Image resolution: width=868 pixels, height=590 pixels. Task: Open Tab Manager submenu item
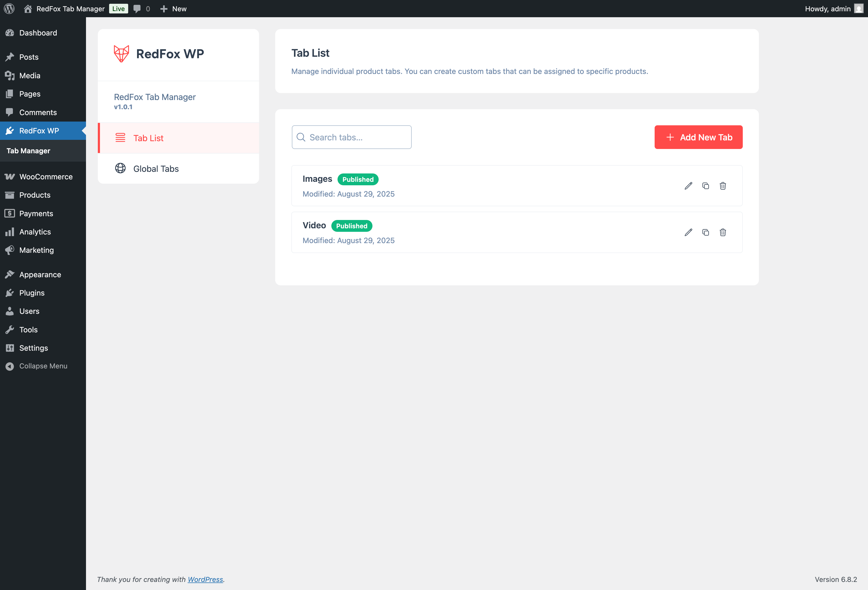[x=28, y=151]
